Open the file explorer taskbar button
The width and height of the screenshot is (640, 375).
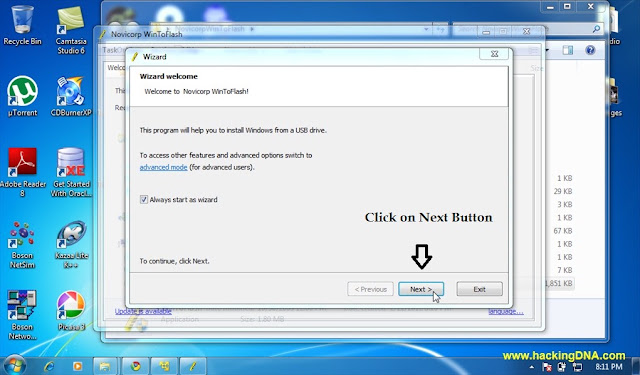click(105, 366)
